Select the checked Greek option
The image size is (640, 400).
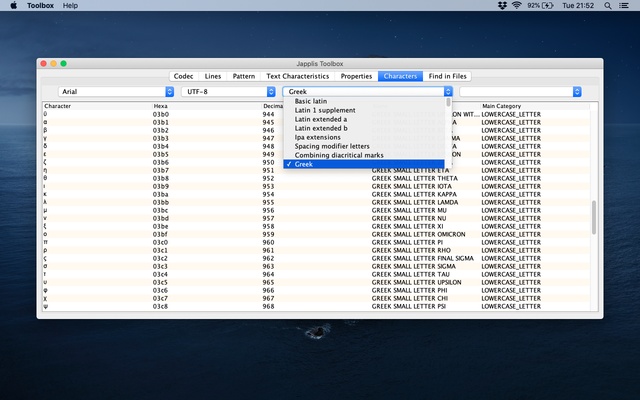pos(364,164)
